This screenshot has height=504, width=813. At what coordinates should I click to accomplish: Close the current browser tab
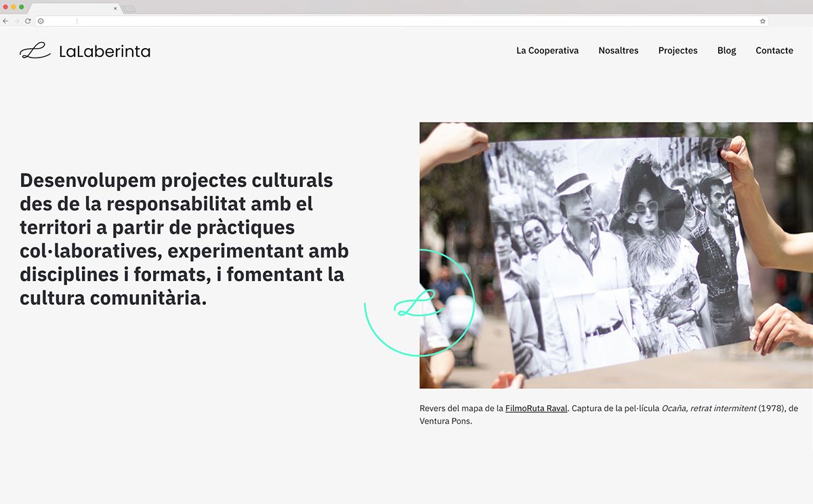(x=115, y=9)
